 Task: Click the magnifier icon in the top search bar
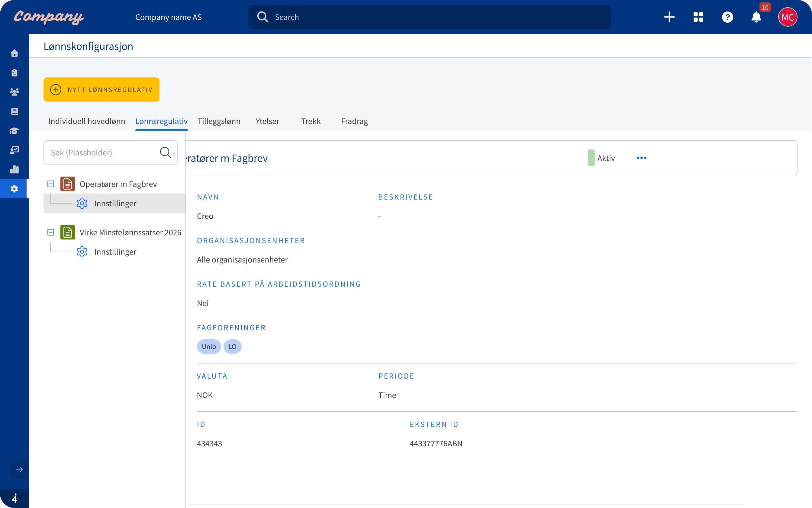coord(263,17)
